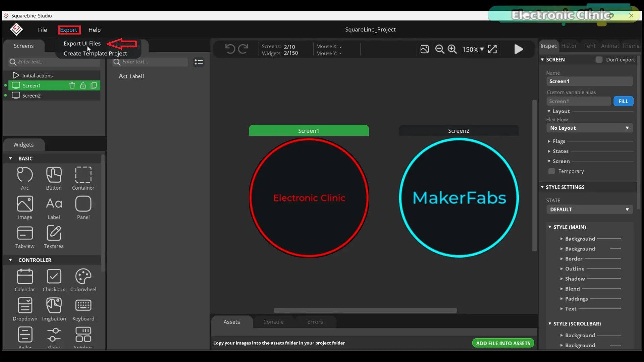Open the File menu
Viewport: 644px width, 362px height.
[x=42, y=29]
